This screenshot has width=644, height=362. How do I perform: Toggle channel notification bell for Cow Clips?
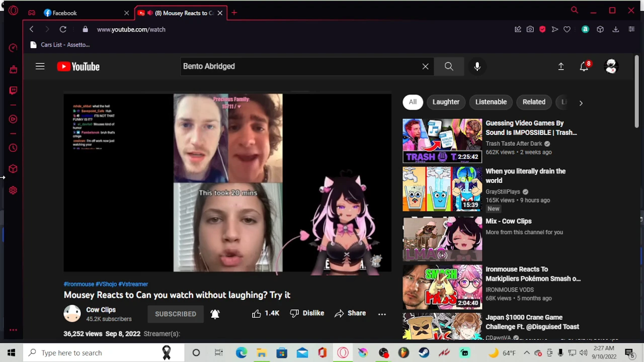(x=215, y=314)
